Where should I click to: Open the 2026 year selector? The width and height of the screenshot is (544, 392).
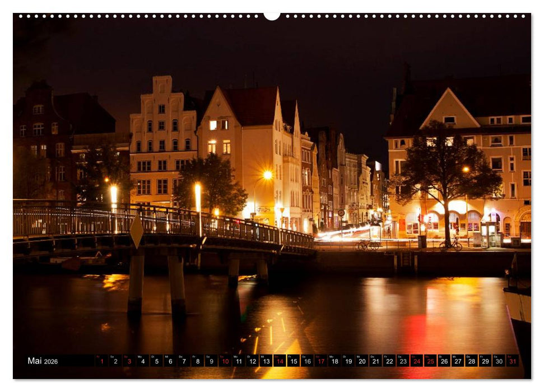click(x=52, y=362)
